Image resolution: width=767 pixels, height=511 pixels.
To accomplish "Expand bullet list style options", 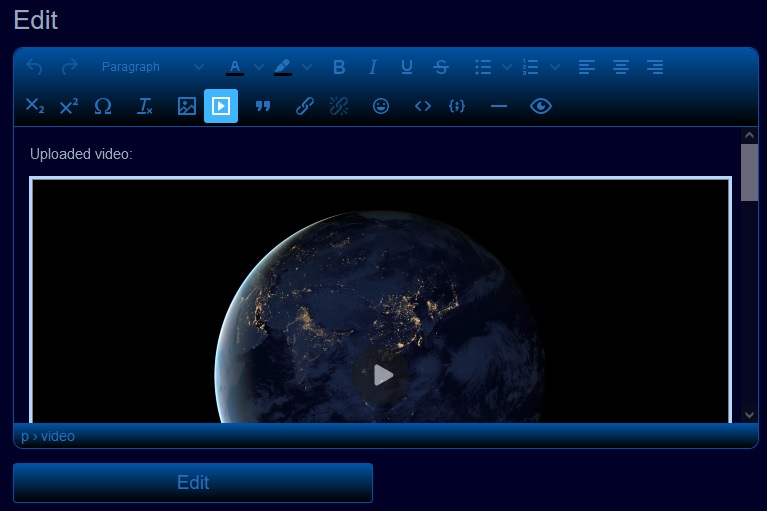I will tap(507, 67).
